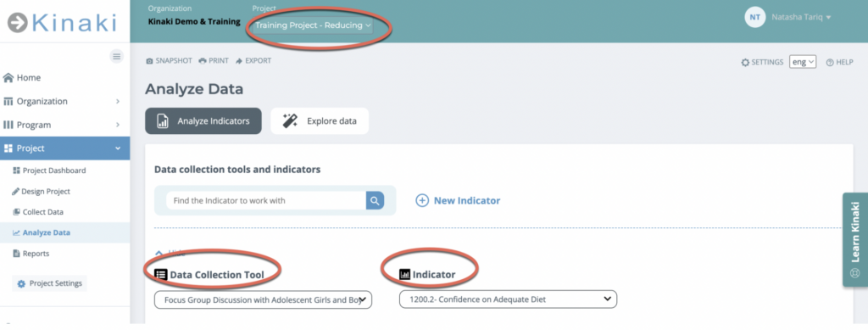The height and width of the screenshot is (330, 868).
Task: Take a Snapshot of the page
Action: point(169,61)
